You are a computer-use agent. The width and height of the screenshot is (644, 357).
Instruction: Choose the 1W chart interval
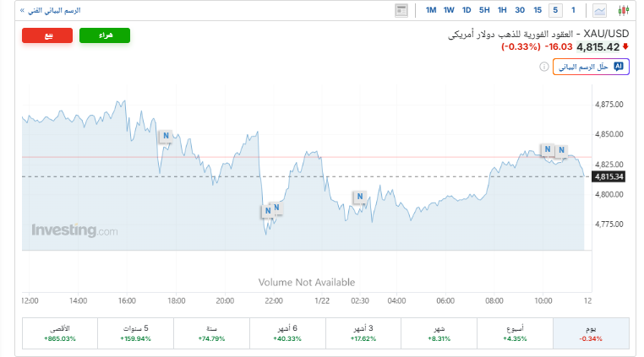coord(449,10)
